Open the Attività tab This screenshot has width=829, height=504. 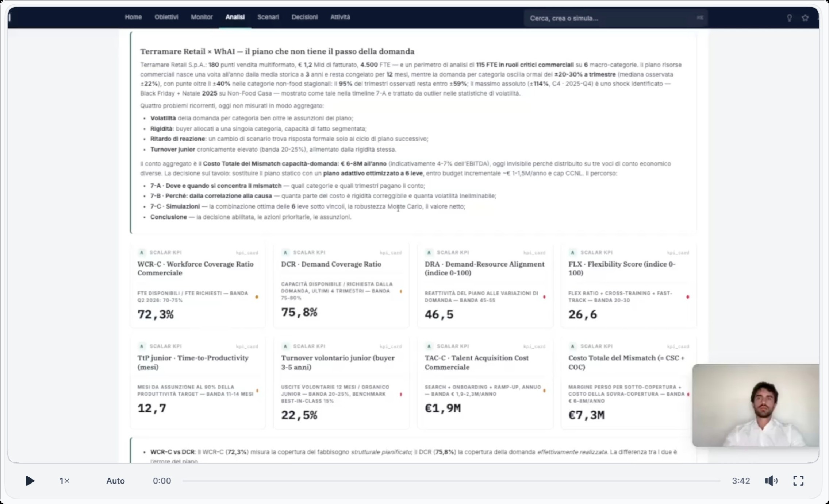coord(340,17)
